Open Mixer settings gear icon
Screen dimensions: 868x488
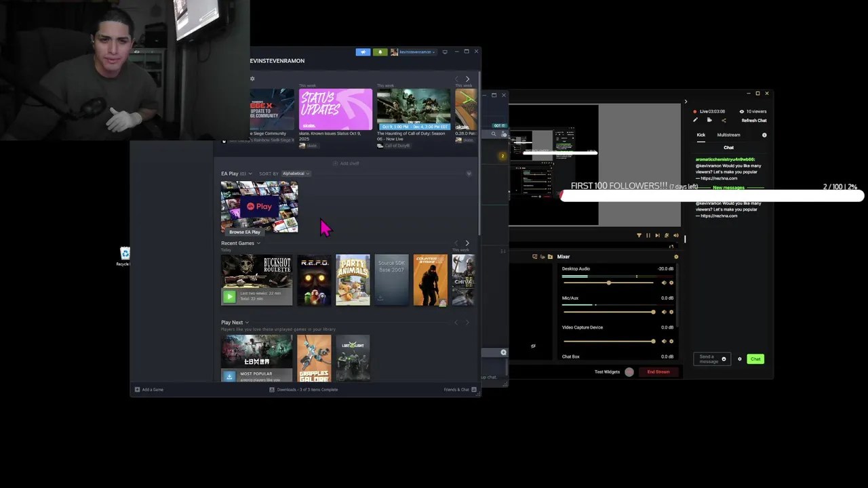(676, 257)
